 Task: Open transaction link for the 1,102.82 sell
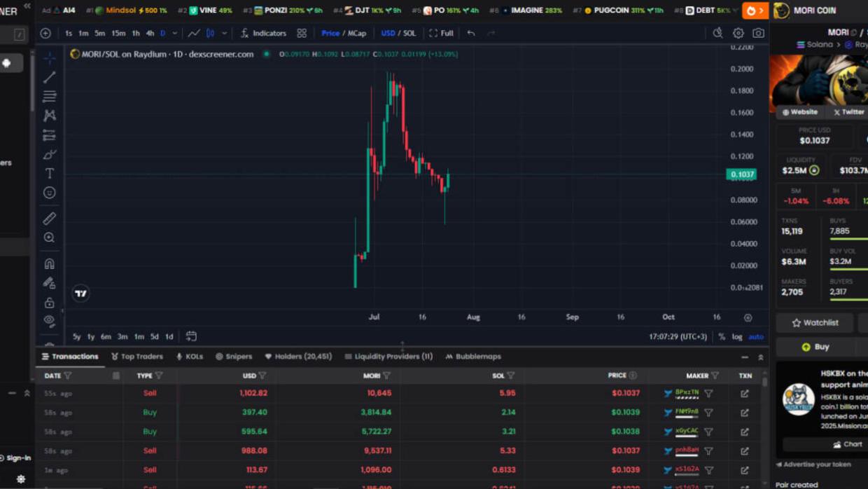(x=745, y=394)
